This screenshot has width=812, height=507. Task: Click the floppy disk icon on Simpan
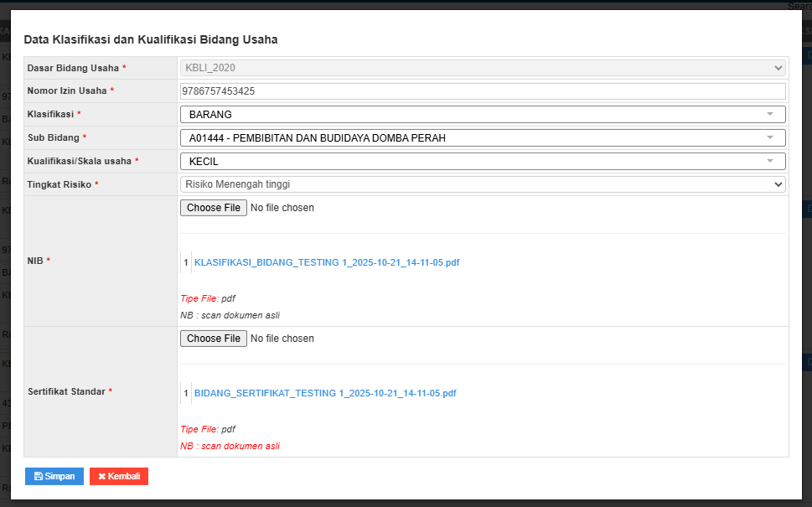tap(39, 476)
